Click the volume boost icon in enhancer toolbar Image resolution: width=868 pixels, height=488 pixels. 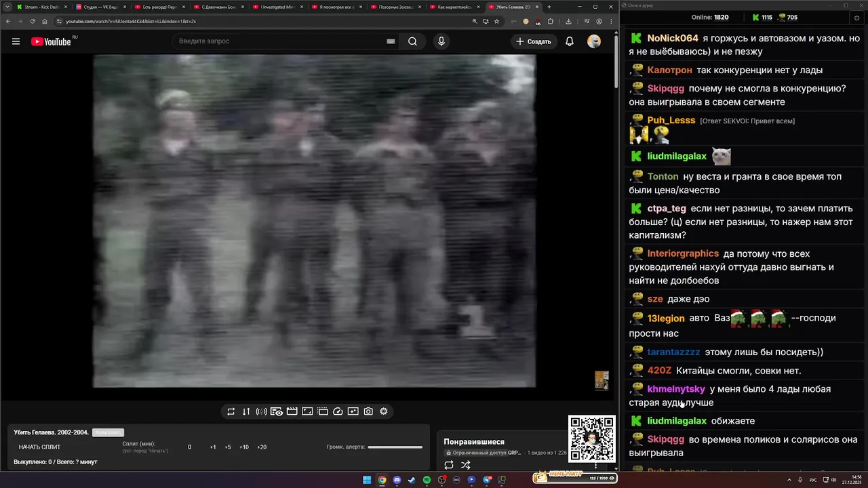[261, 411]
